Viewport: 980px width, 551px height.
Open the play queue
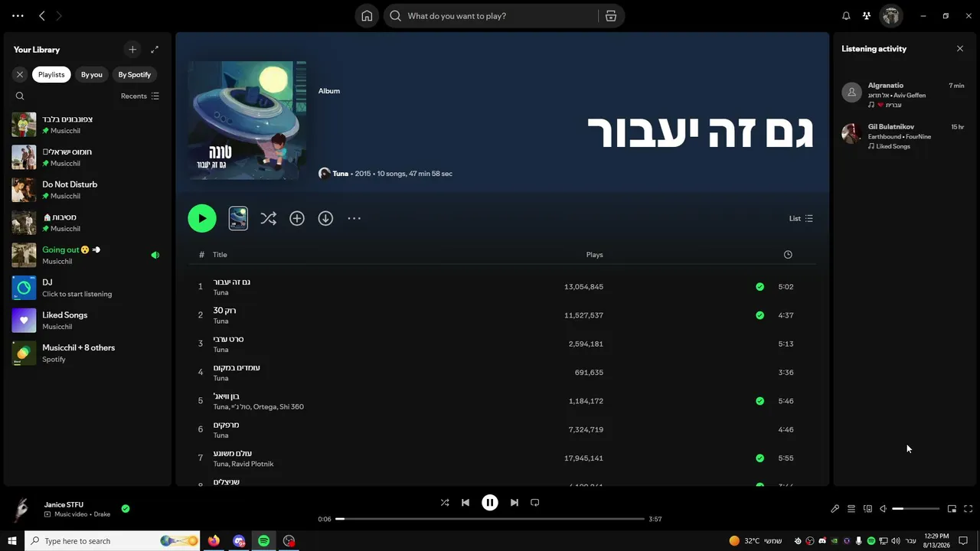click(851, 509)
